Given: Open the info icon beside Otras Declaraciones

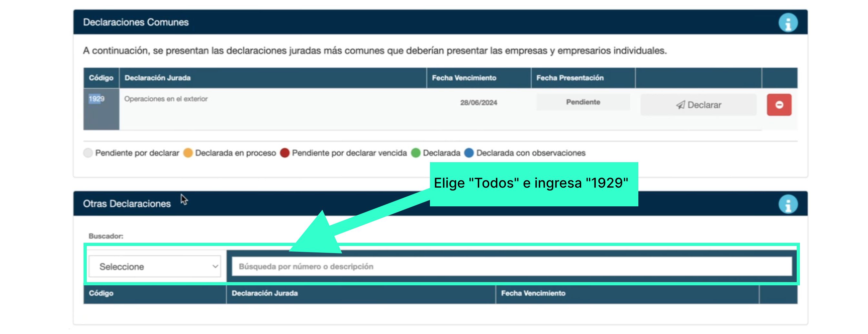Looking at the screenshot, I should [788, 204].
